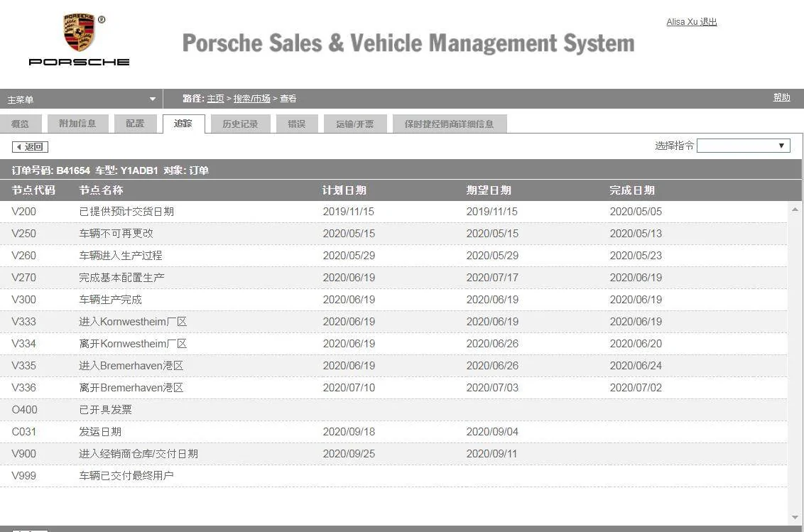
Task: Select node code V335
Action: tap(23, 366)
